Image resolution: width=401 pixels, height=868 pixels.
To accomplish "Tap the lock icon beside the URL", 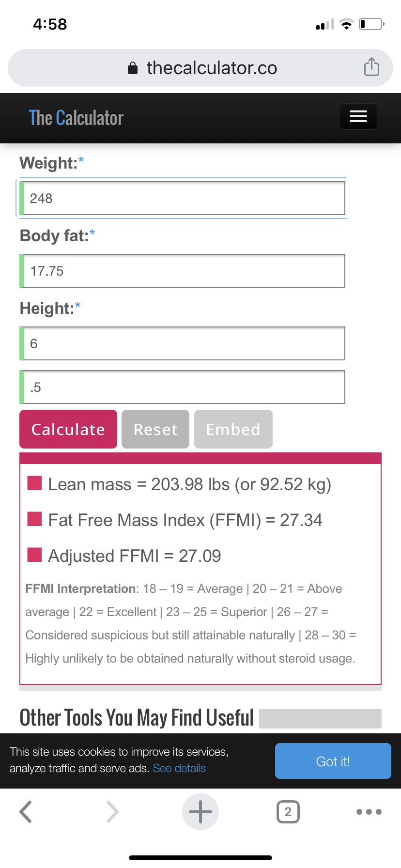I will [133, 68].
